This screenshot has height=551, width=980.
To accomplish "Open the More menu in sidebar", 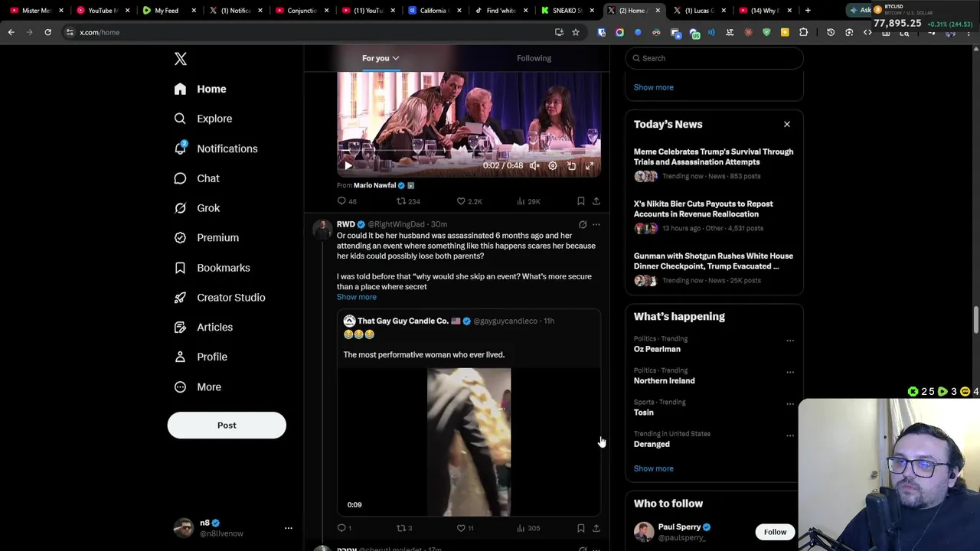I will [198, 387].
